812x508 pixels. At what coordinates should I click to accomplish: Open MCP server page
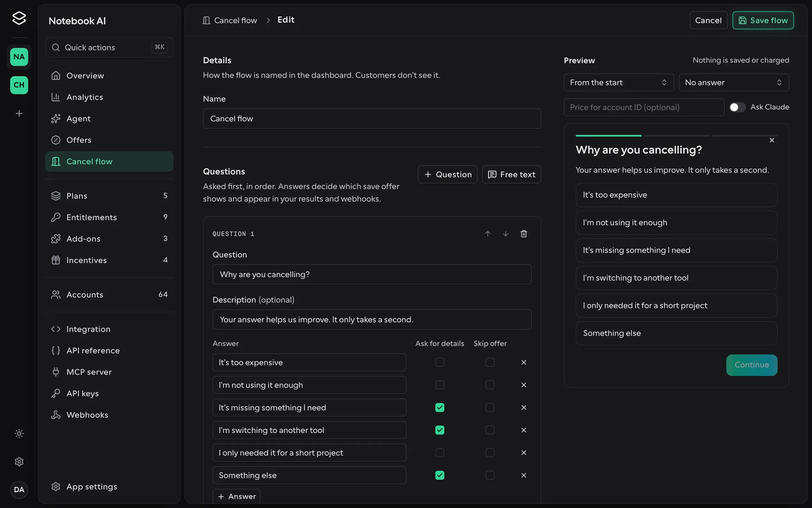click(x=109, y=372)
